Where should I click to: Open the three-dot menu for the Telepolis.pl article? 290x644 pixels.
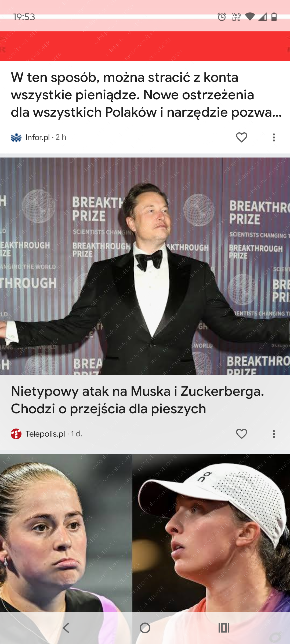274,434
